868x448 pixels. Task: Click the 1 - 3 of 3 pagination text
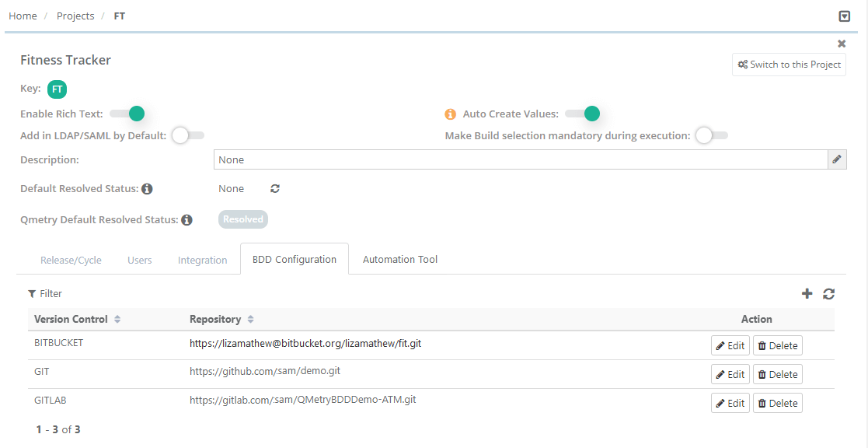click(58, 429)
